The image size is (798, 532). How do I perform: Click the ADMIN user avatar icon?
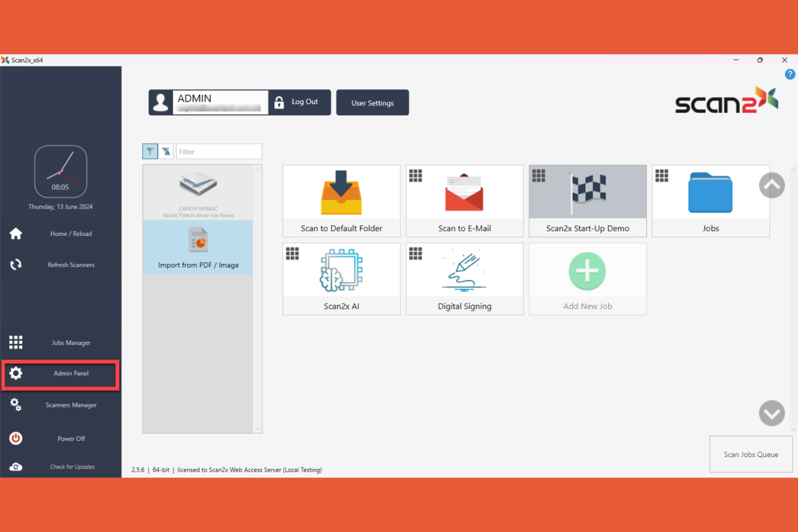point(161,102)
